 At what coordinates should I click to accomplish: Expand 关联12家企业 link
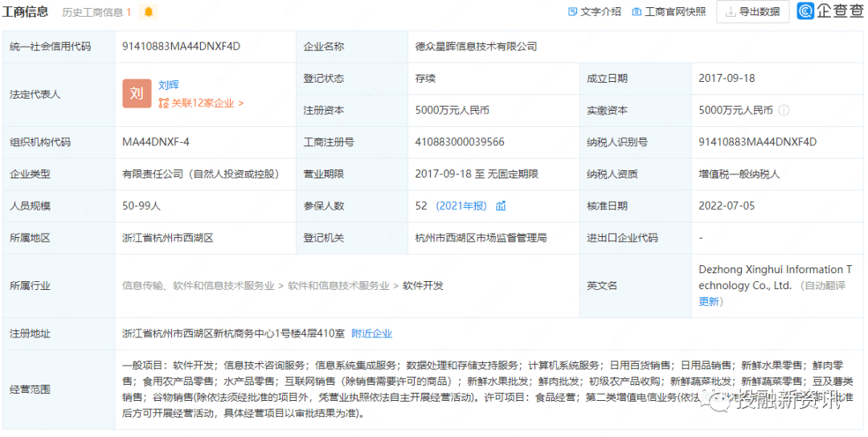pyautogui.click(x=207, y=103)
